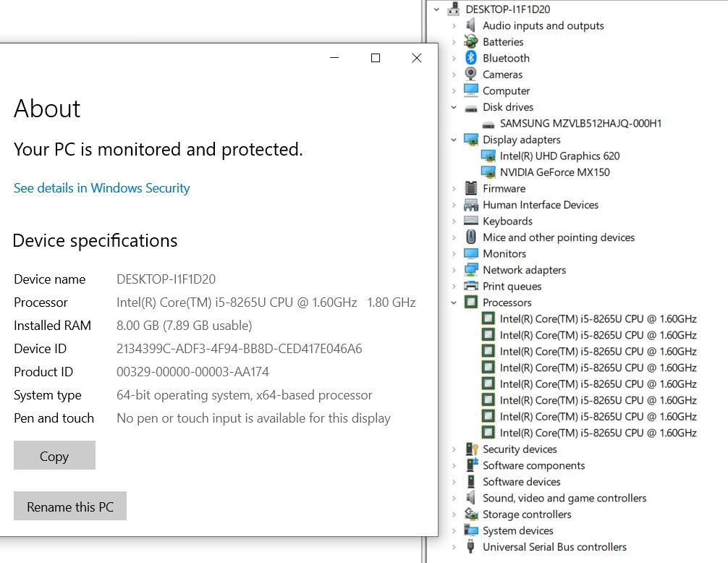
Task: Expand the Batteries node
Action: [454, 42]
